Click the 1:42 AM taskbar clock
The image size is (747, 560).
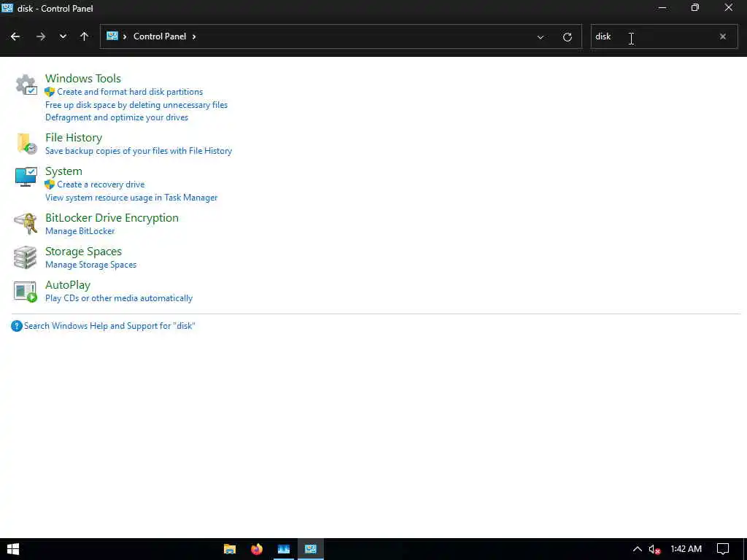pyautogui.click(x=686, y=549)
